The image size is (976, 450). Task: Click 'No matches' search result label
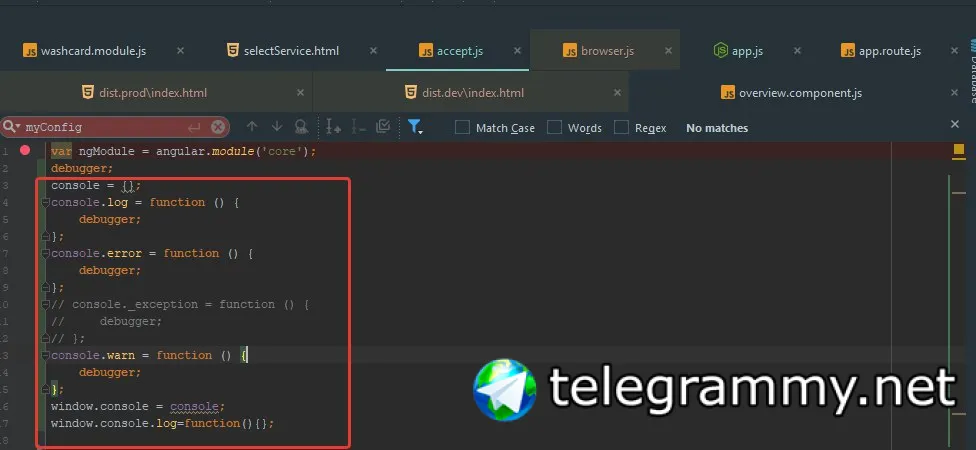[x=717, y=128]
